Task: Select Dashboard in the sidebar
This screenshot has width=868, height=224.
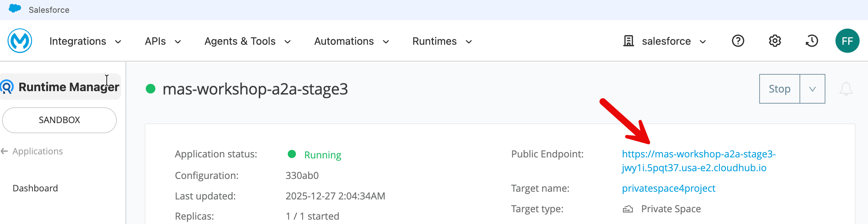Action: (x=35, y=189)
